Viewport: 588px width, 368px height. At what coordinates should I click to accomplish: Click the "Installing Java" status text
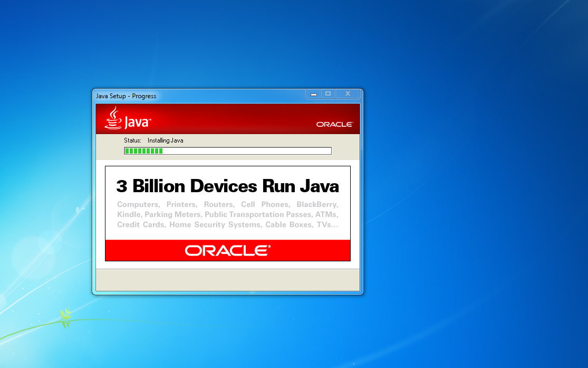click(x=166, y=140)
